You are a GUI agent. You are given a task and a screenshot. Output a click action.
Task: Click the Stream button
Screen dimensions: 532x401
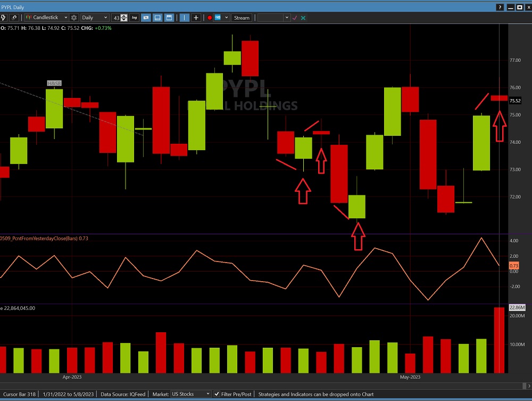point(242,18)
